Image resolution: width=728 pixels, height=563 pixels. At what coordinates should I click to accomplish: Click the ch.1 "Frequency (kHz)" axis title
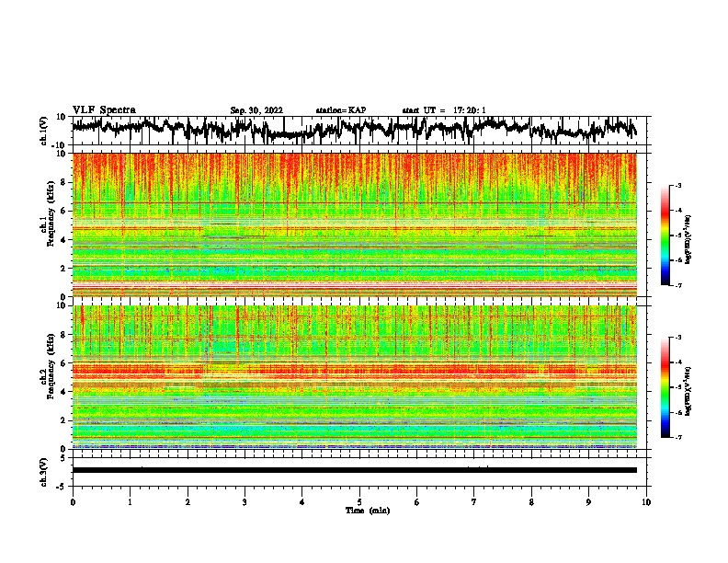click(51, 214)
